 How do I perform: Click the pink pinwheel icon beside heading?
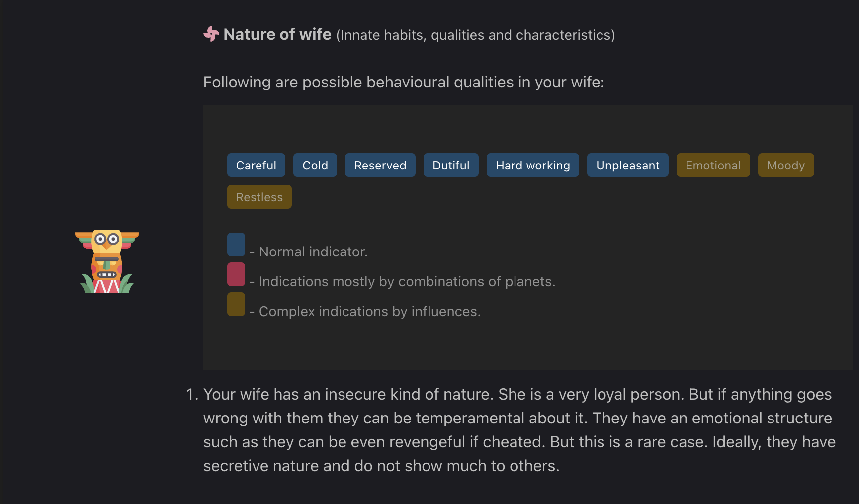[x=211, y=34]
